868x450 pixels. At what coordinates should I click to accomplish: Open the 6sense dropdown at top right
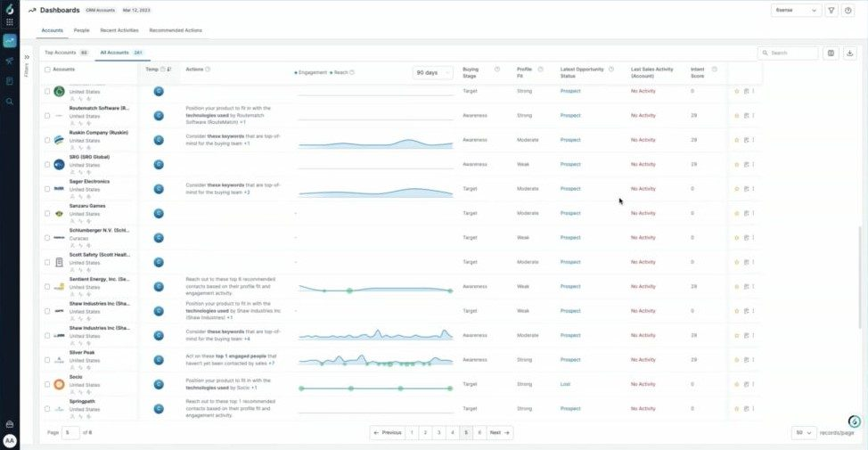(x=796, y=11)
